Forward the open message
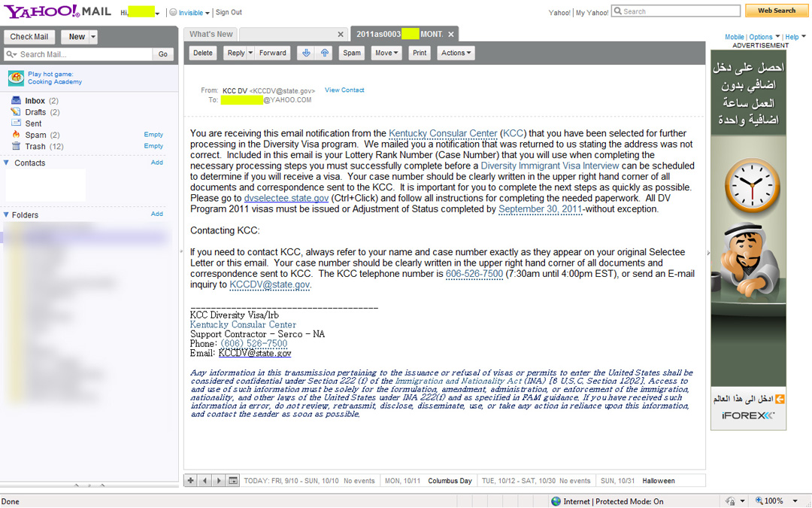Viewport: 812px width, 508px height. (x=272, y=53)
